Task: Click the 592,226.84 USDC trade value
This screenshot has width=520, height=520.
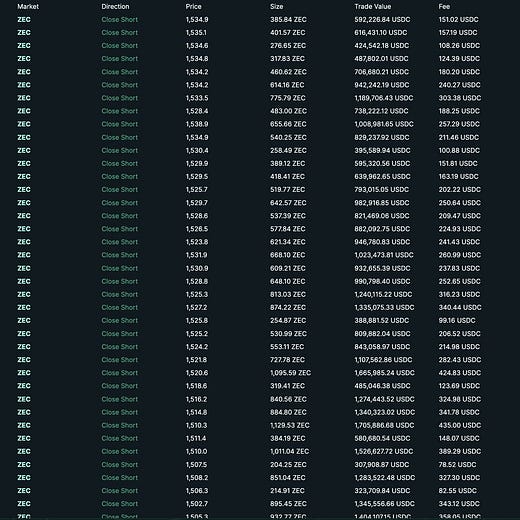Action: click(x=382, y=20)
